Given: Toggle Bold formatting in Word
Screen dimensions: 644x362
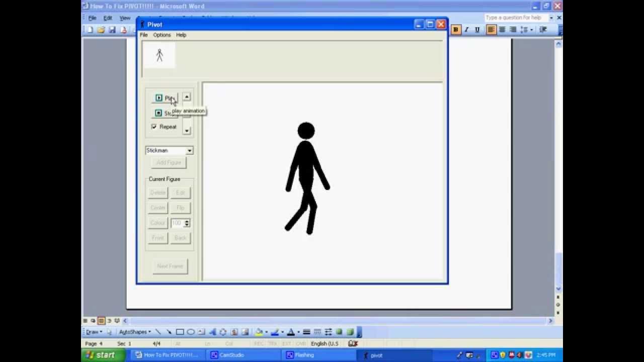Looking at the screenshot, I should (x=456, y=30).
